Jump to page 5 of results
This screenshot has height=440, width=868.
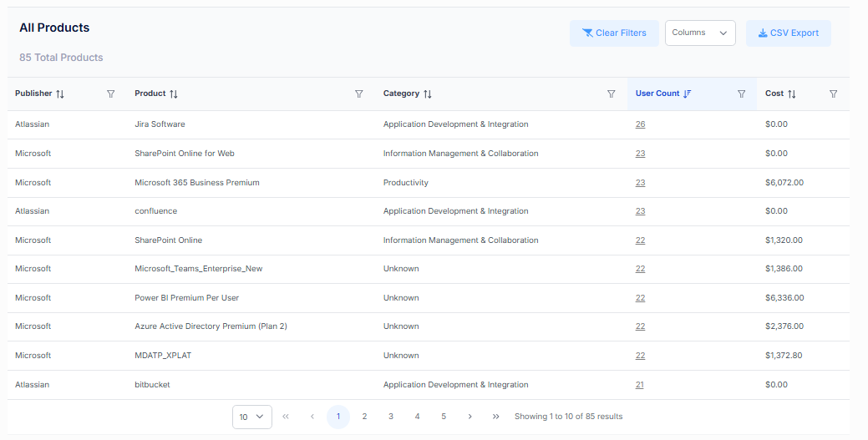pos(444,417)
